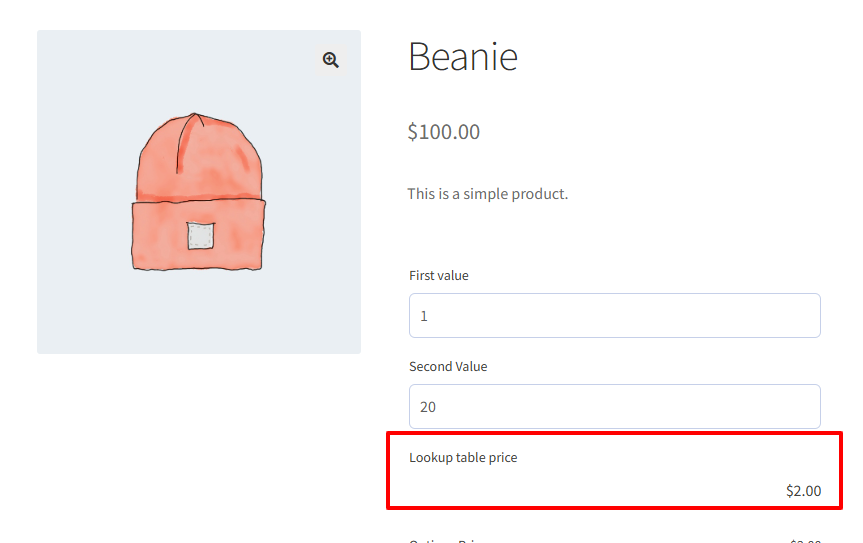Focus the Second Value input field
Viewport: 863px width, 543px height.
click(x=614, y=407)
